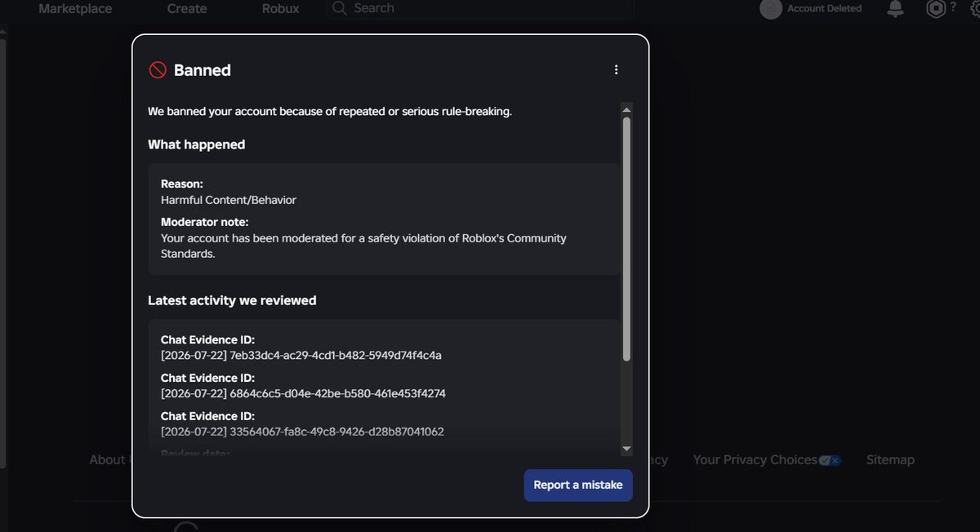Click the Moderator note label
The width and height of the screenshot is (980, 532).
204,222
